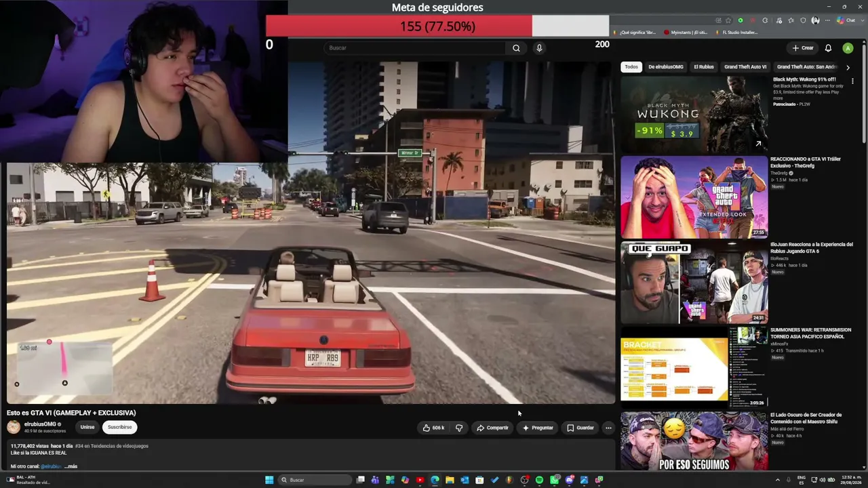Click the 'Preguntar' button
The image size is (868, 488).
click(x=538, y=428)
